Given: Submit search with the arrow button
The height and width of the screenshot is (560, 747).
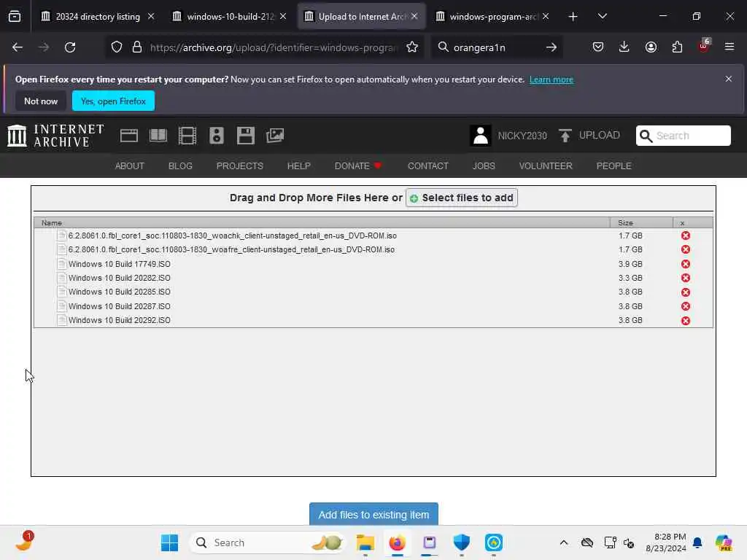Looking at the screenshot, I should click(x=551, y=47).
